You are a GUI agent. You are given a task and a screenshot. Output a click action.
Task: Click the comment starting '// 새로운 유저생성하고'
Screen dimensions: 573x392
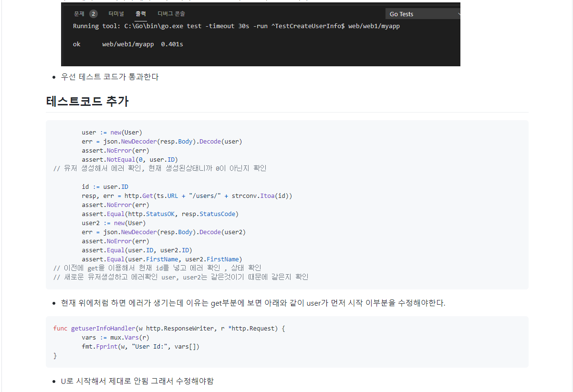(x=181, y=277)
